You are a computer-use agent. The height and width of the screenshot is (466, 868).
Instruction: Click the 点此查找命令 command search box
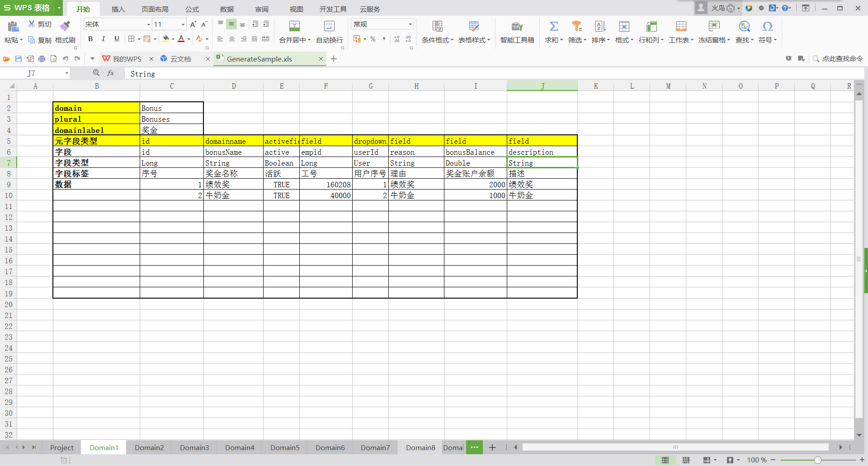pos(838,59)
